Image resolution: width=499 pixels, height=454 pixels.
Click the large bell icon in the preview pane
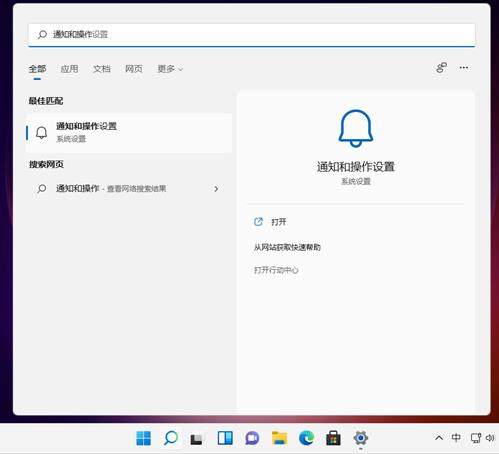tap(356, 128)
